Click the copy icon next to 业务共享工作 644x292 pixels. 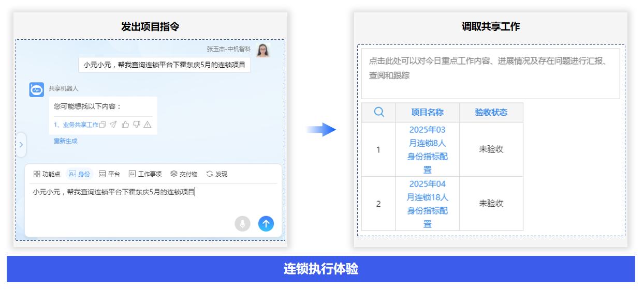103,125
